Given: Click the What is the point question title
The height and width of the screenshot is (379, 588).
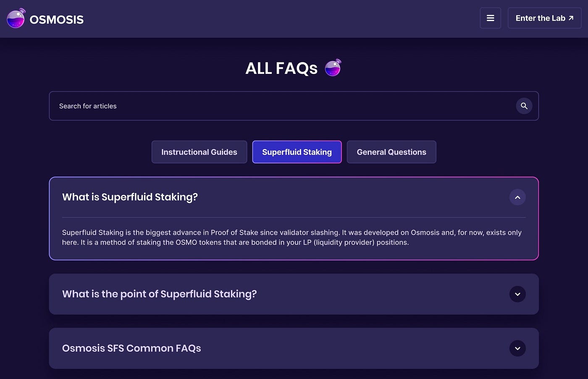Looking at the screenshot, I should (x=159, y=294).
